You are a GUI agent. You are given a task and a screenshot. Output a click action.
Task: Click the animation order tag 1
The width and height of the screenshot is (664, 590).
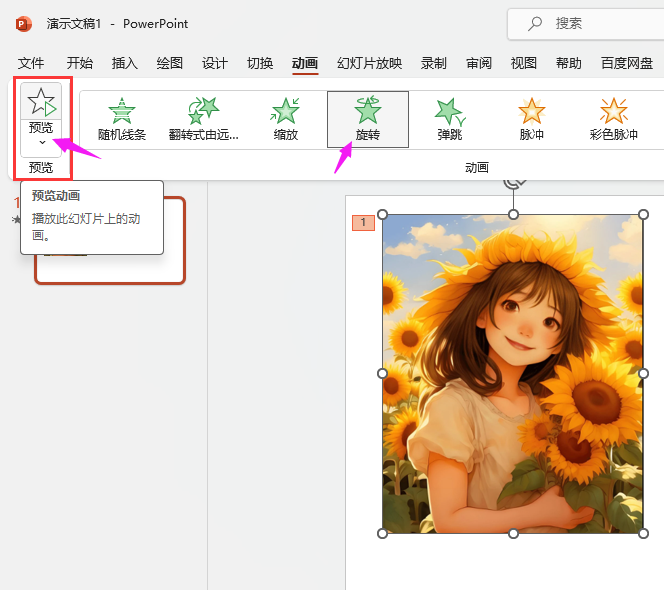(363, 222)
